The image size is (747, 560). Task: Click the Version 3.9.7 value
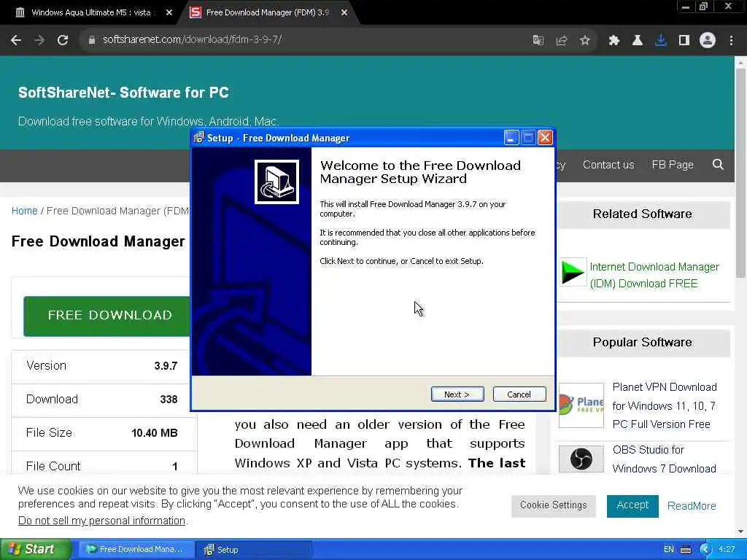tap(166, 366)
